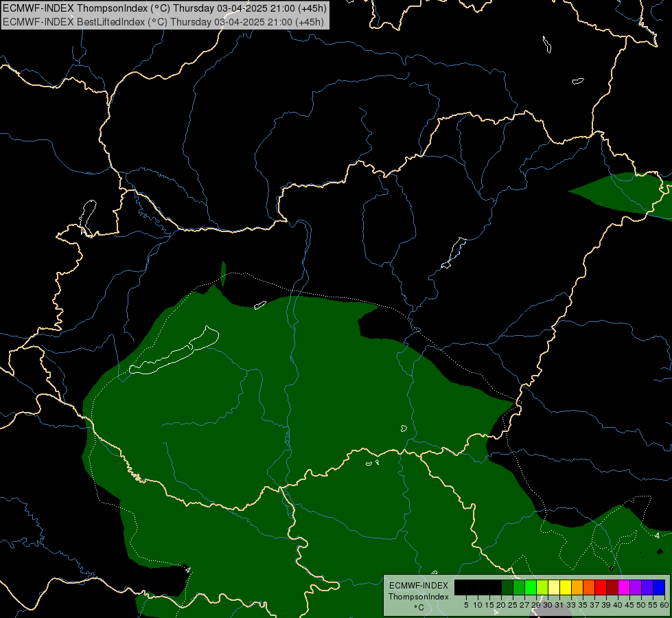
Task: Click the indigo 50–55 legend swatch
Action: click(x=647, y=587)
